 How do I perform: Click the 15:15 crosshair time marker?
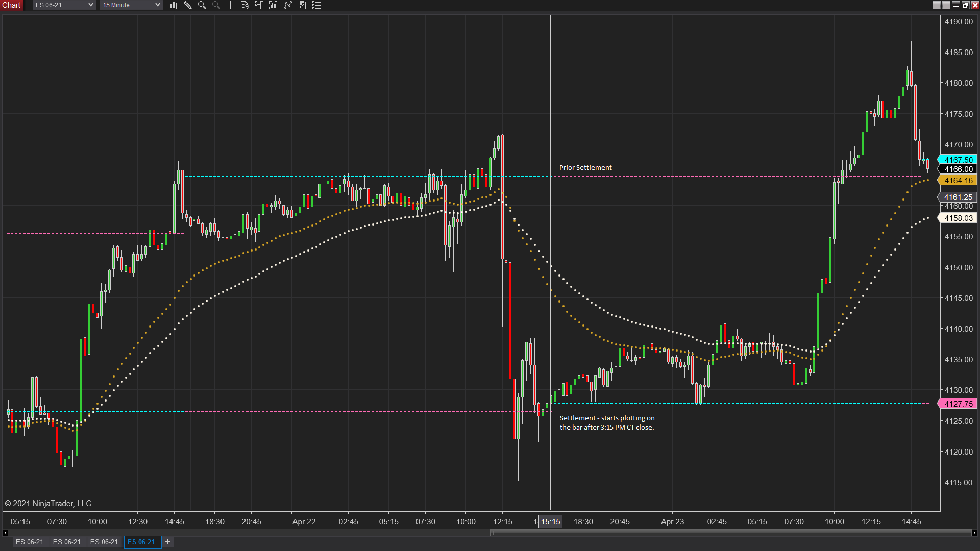point(550,521)
